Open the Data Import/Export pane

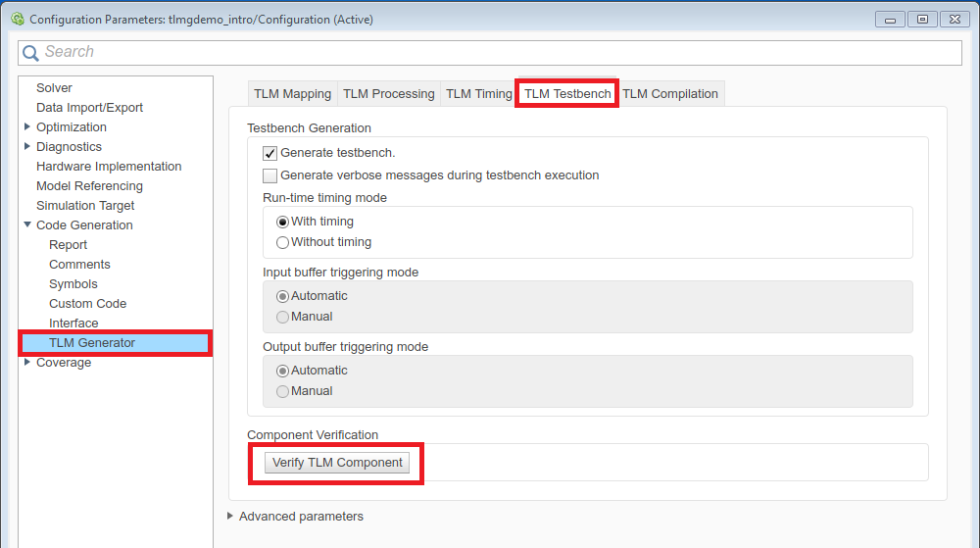[x=89, y=108]
